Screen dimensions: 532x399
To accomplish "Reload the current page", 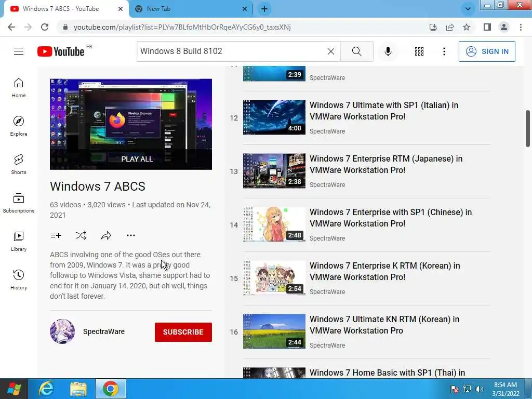I will click(45, 27).
